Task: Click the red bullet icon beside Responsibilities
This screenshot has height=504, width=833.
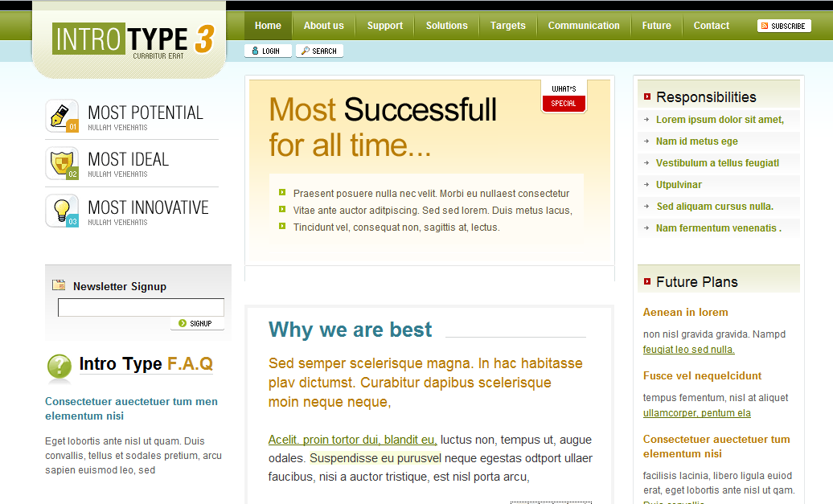Action: [647, 96]
